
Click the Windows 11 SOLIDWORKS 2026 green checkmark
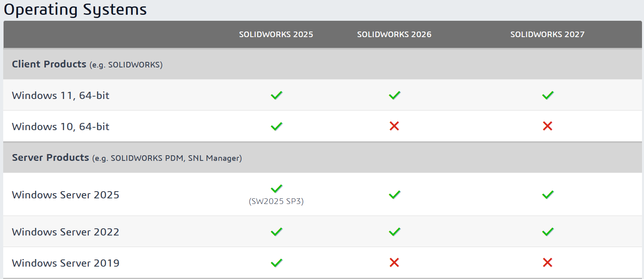click(x=394, y=95)
